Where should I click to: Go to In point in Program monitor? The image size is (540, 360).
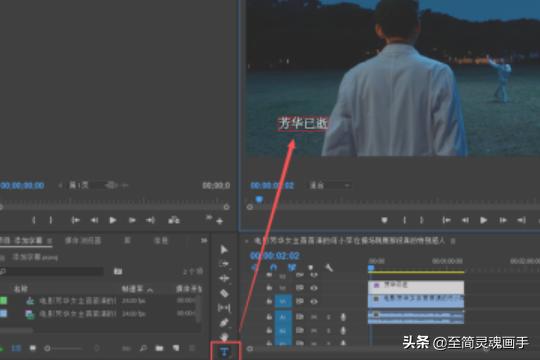coord(446,220)
